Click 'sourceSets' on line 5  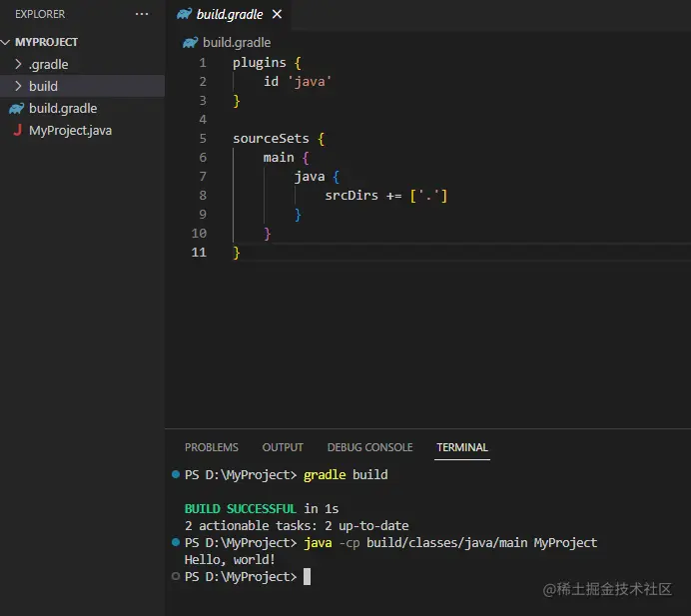(271, 139)
